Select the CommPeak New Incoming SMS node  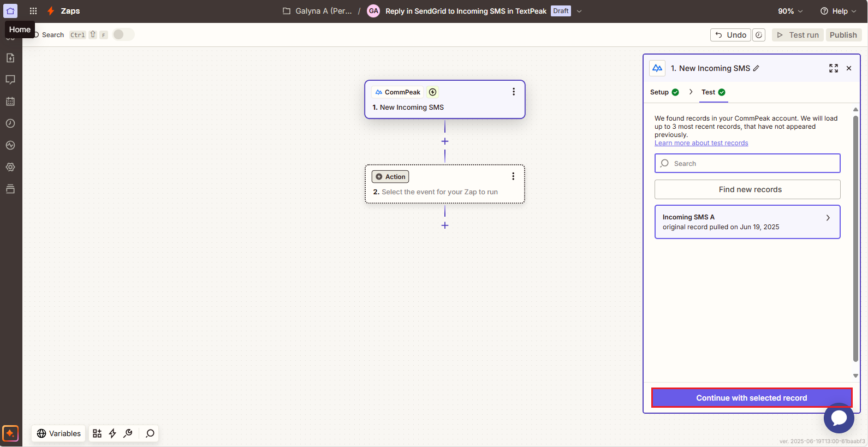445,99
